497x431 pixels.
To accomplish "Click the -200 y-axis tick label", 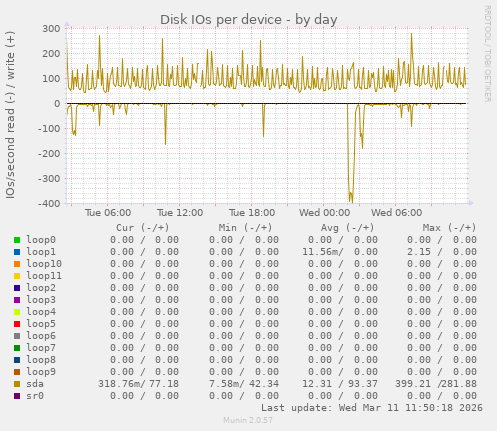I will [x=49, y=154].
